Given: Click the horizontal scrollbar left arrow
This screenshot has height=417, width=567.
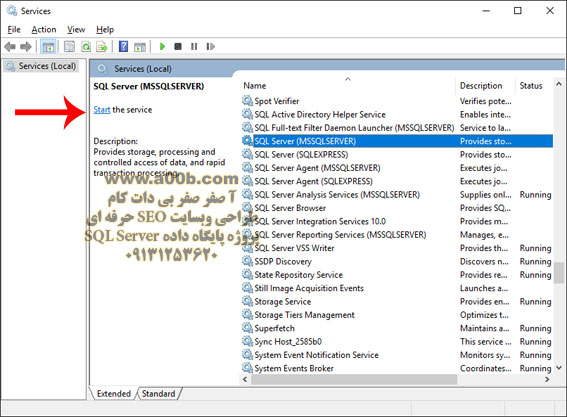Looking at the screenshot, I should click(x=245, y=379).
